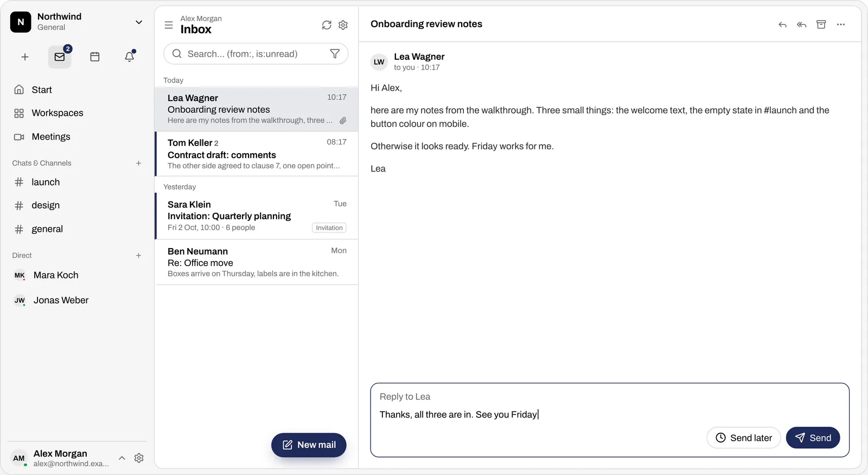The image size is (868, 475).
Task: Open the search filter funnel
Action: [x=335, y=54]
